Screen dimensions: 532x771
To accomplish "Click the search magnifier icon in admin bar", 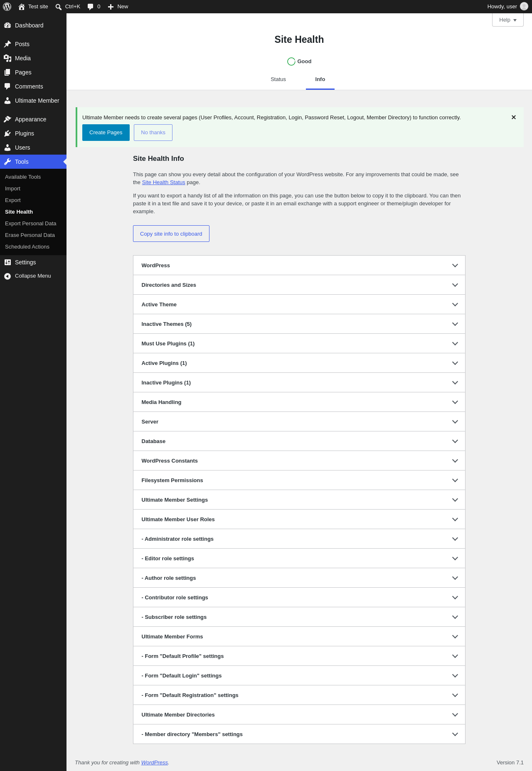I will click(x=59, y=7).
